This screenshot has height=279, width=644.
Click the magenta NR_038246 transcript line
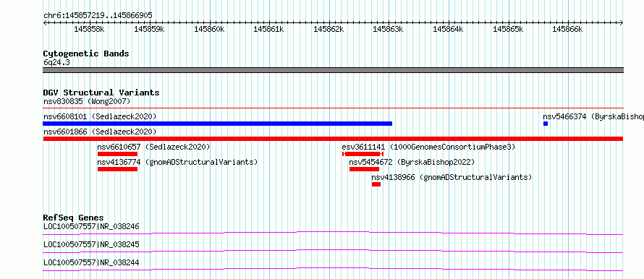click(333, 233)
